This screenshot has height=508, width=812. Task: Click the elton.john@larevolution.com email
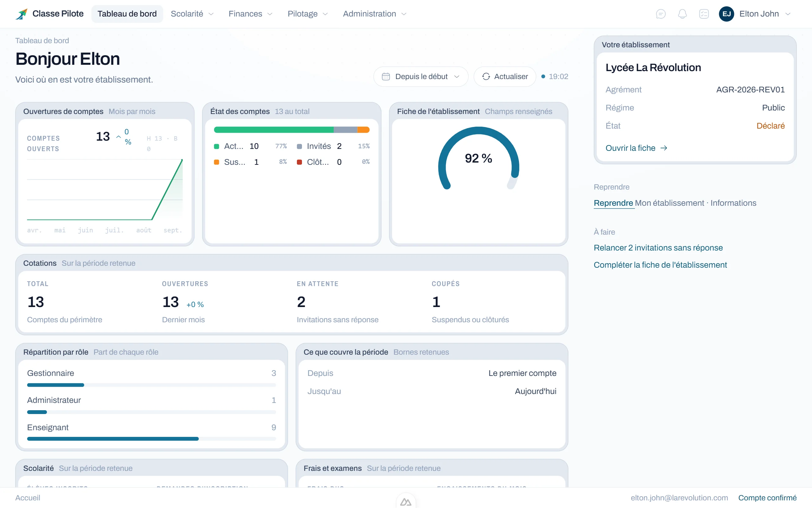coord(679,498)
